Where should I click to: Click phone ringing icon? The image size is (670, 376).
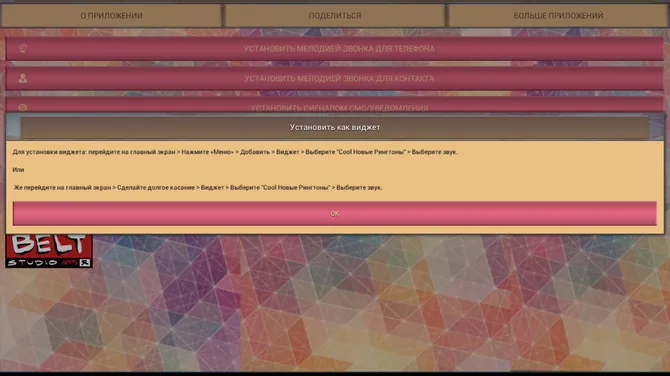pos(23,49)
